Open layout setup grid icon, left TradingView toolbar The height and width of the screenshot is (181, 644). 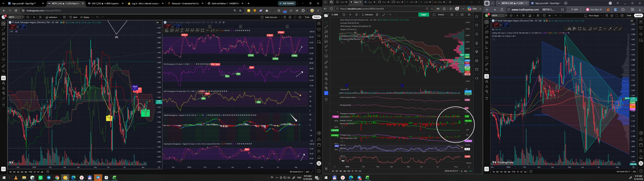pyautogui.click(x=64, y=17)
